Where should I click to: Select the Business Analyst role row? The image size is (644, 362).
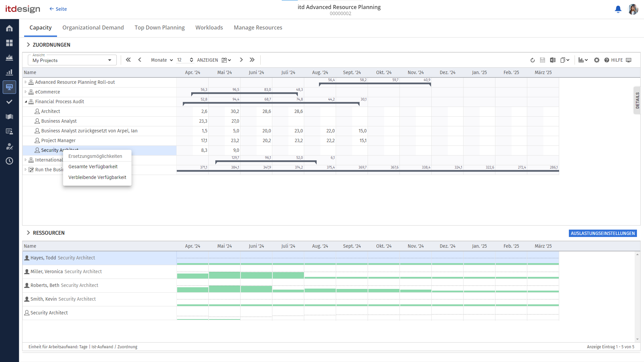pyautogui.click(x=100, y=121)
